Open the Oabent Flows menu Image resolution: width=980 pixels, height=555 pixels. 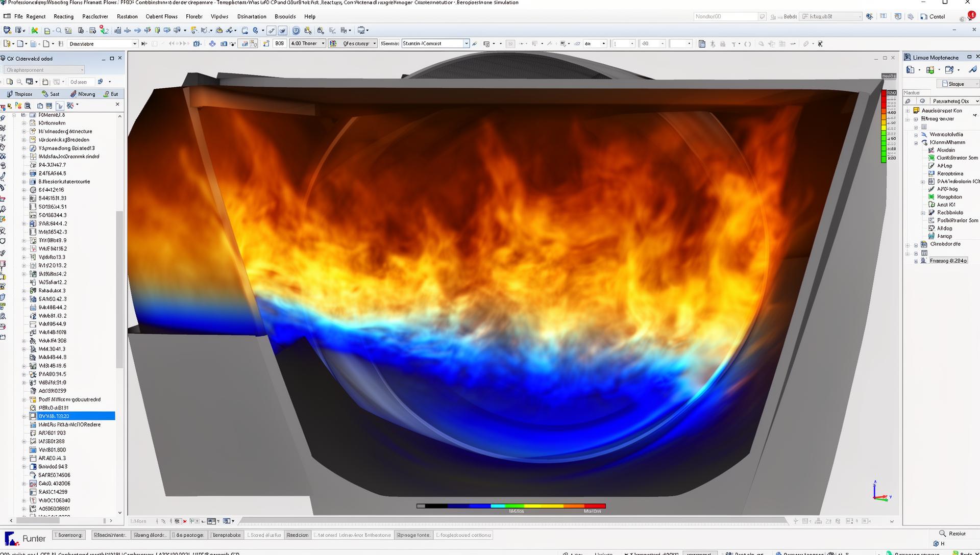(x=161, y=16)
